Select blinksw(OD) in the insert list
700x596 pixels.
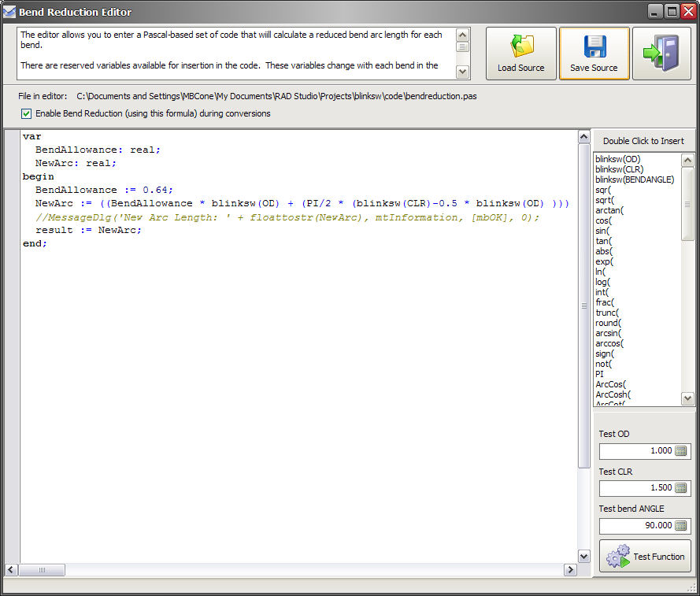pos(618,159)
